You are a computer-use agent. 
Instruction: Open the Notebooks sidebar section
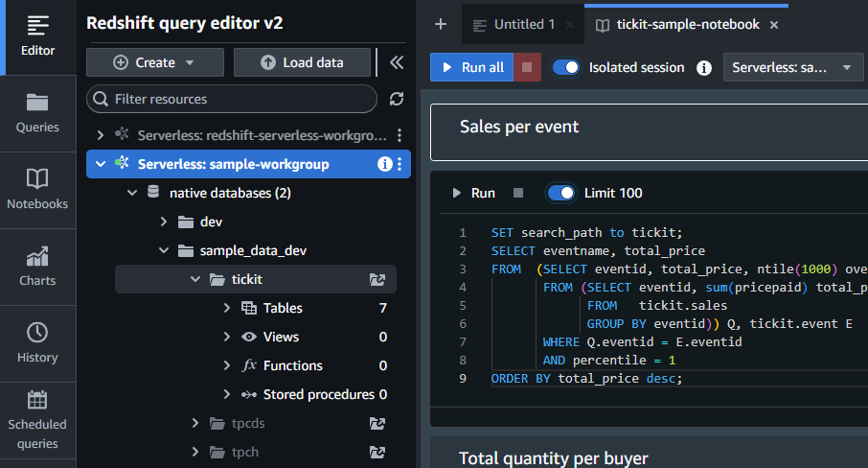[37, 190]
